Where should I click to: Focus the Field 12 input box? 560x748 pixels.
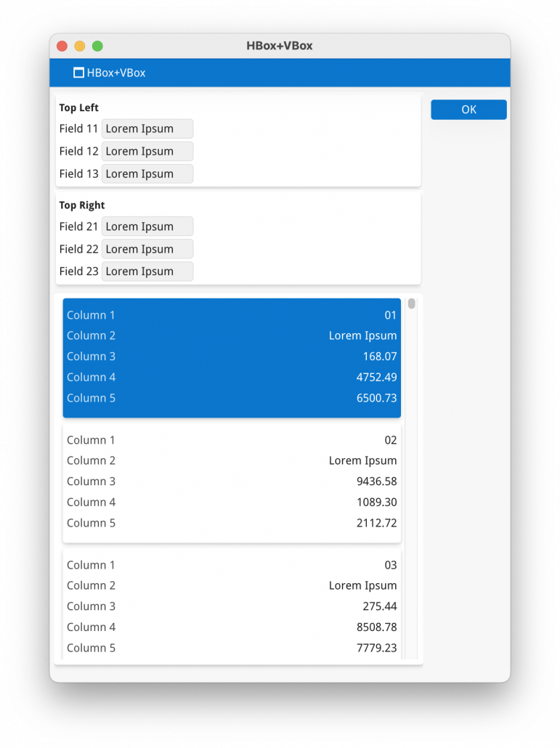point(147,151)
